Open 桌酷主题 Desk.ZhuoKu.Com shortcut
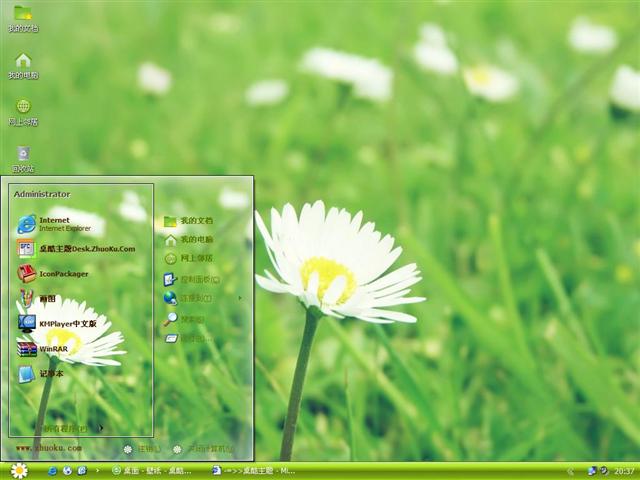The image size is (640, 480). click(x=85, y=248)
